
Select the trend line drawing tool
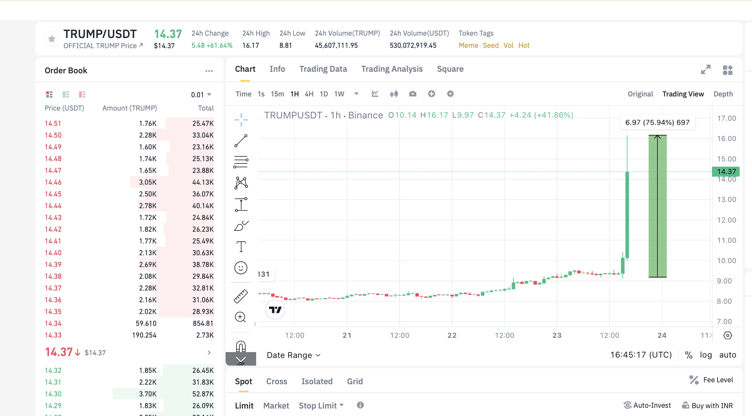tap(241, 141)
